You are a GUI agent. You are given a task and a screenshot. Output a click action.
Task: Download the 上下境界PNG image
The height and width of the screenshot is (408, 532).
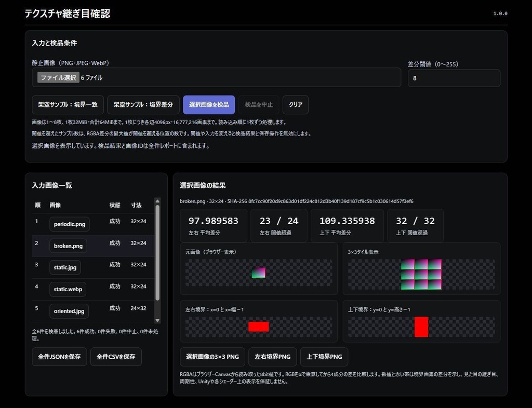click(324, 357)
